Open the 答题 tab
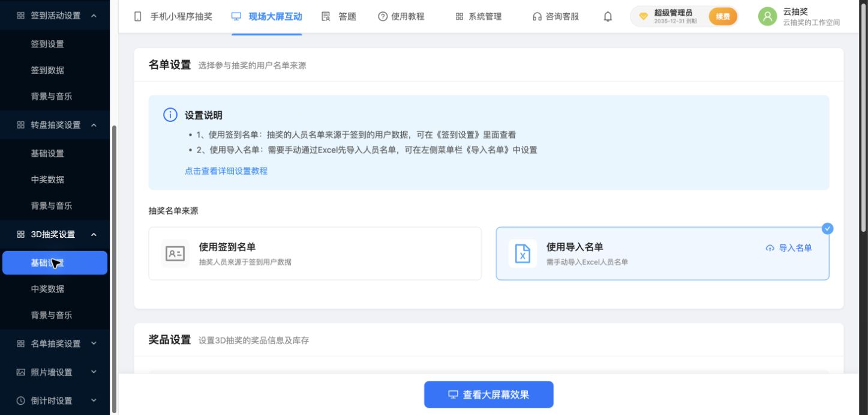The height and width of the screenshot is (415, 868). coord(339,17)
